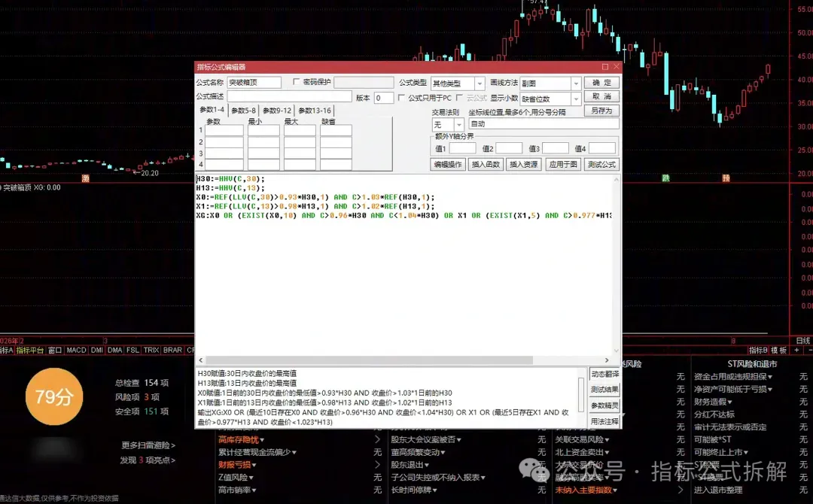Toggle the 云公式 checkbox
Screen dimensions: 813x504
click(459, 97)
